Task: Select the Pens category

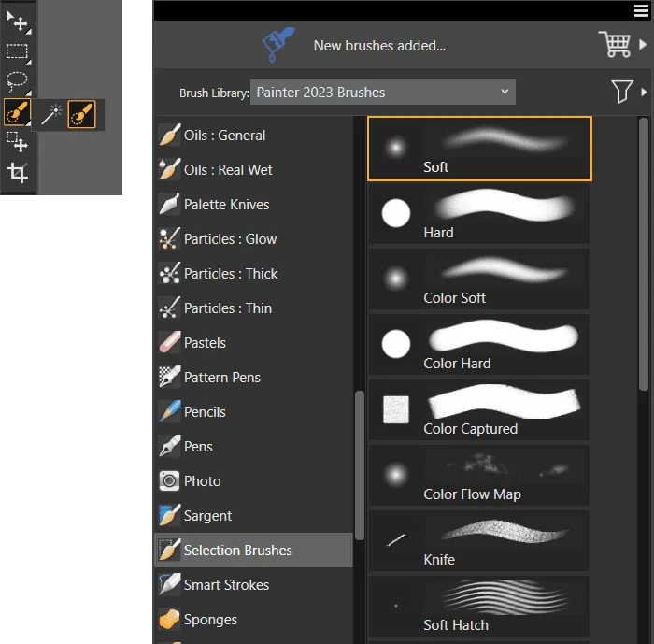Action: (x=254, y=447)
